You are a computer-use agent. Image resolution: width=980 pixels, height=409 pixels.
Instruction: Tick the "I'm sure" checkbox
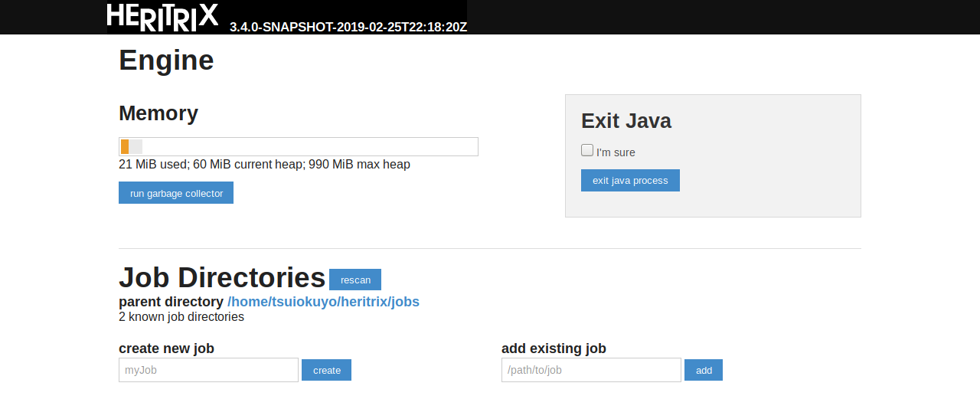[x=587, y=150]
